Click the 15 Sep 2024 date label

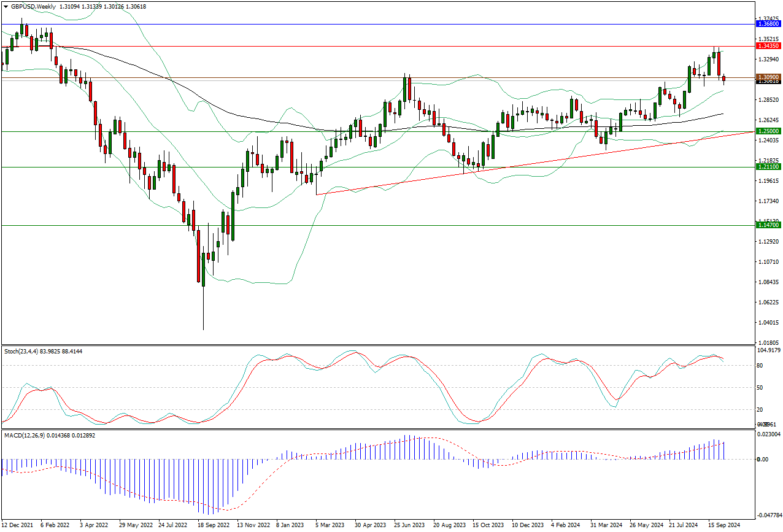(723, 526)
